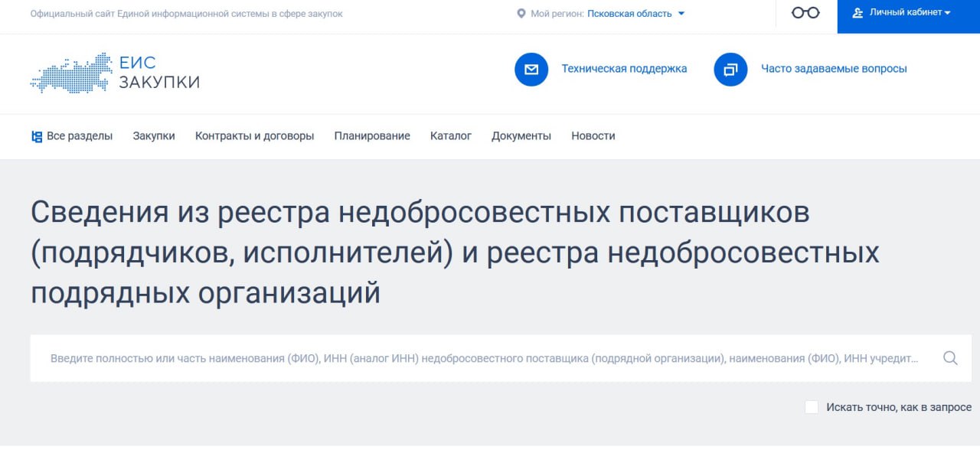
Task: Click the FAQ round blue icon
Action: click(x=730, y=70)
